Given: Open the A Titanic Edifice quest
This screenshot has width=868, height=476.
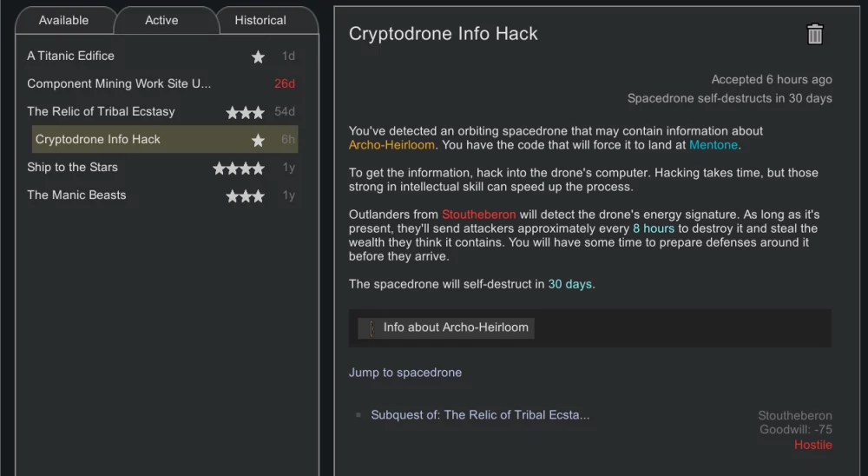Looking at the screenshot, I should [x=70, y=56].
